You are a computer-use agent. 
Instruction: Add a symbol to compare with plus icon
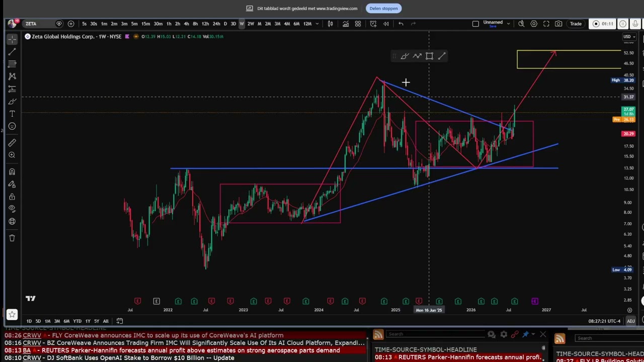tap(71, 24)
